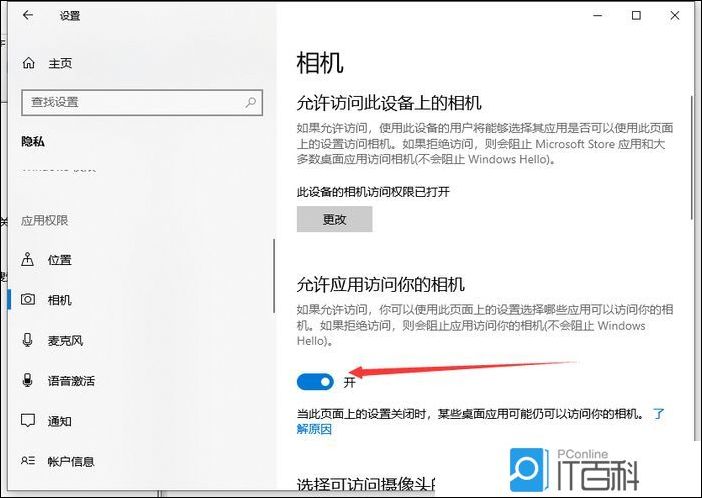
Task: Select 位置 in the sidebar
Action: point(60,260)
